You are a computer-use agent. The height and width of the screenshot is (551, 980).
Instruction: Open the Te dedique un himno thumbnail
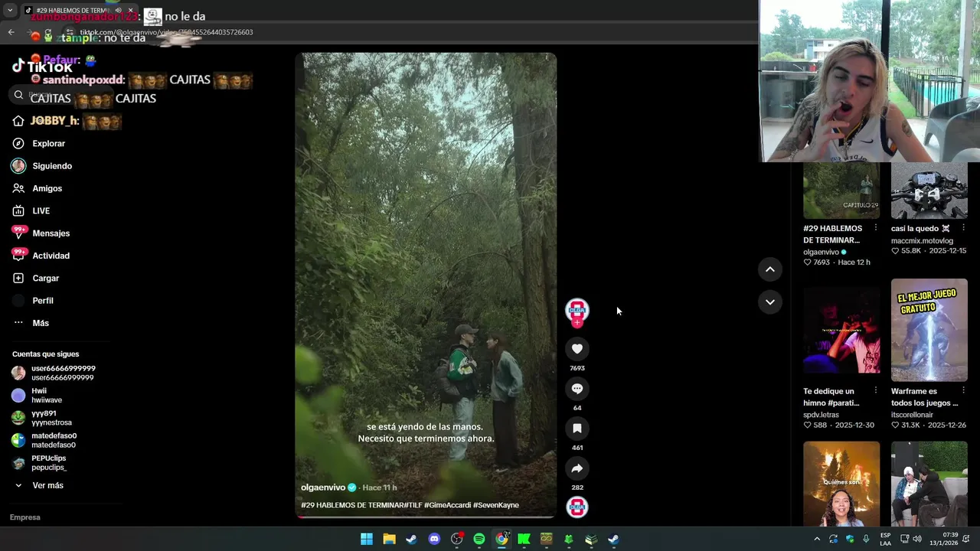point(841,330)
